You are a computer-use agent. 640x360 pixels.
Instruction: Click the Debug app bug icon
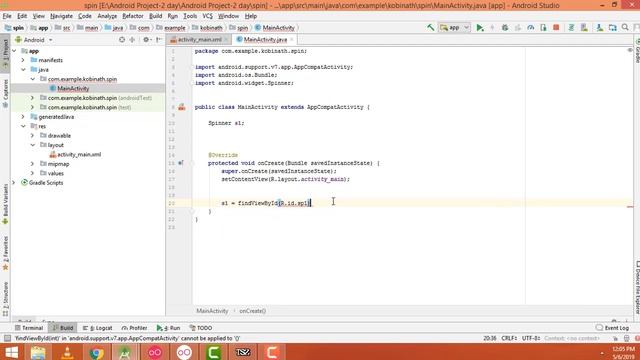click(x=505, y=28)
